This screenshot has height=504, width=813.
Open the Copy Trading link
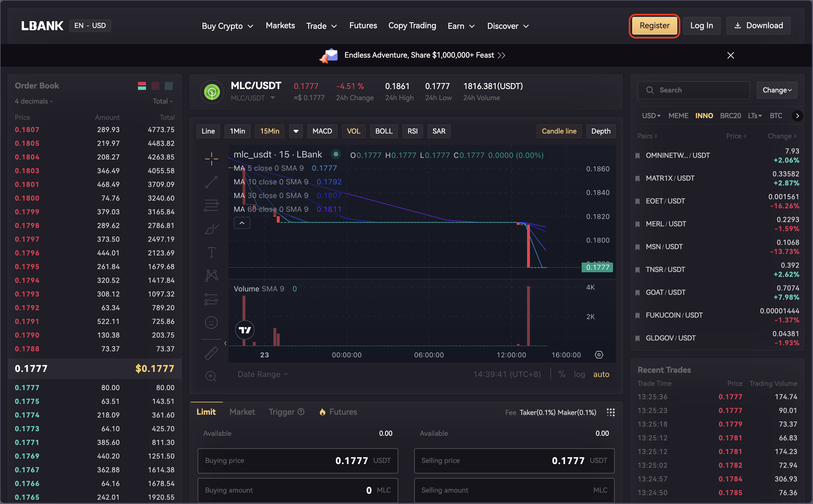412,26
